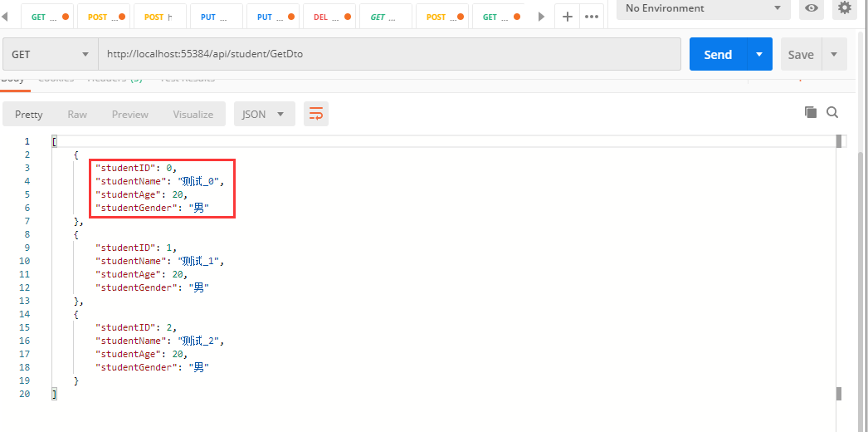Click line number 1 in gutter
Image resolution: width=868 pixels, height=432 pixels.
tap(27, 141)
